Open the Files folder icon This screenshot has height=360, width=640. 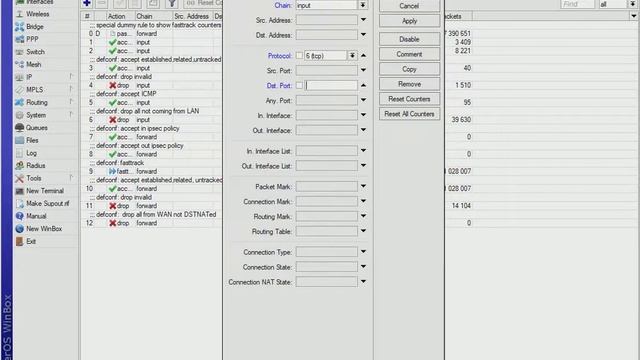[x=19, y=140]
